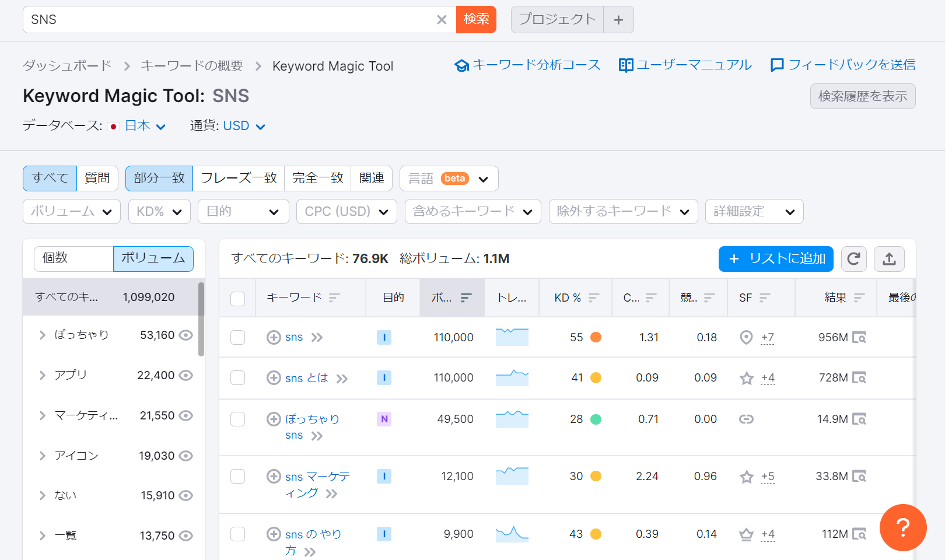Tick the checkbox for 'sns マーケティング' row
This screenshot has height=560, width=952.
coord(237,476)
